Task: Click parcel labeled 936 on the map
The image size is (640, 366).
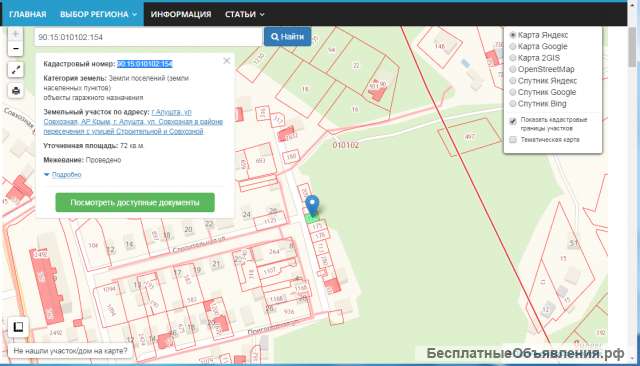Action: click(x=289, y=312)
